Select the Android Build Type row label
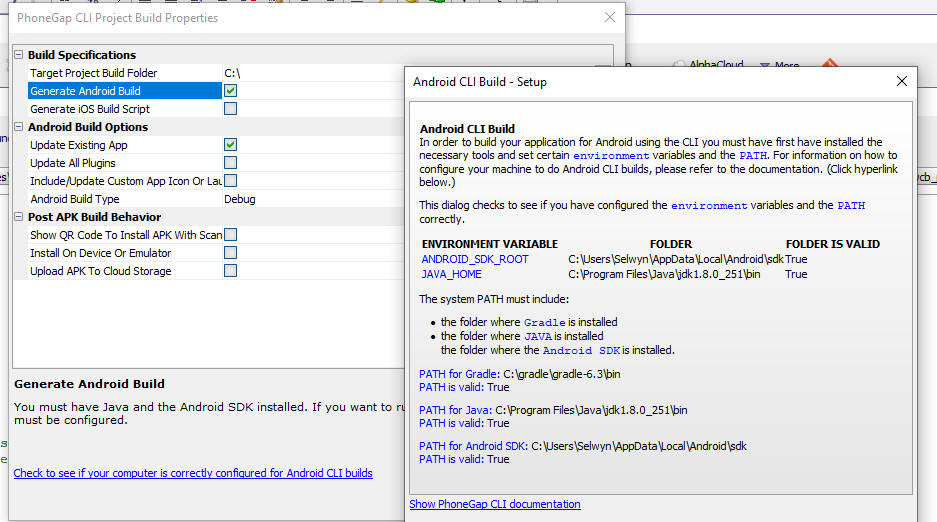 point(75,199)
